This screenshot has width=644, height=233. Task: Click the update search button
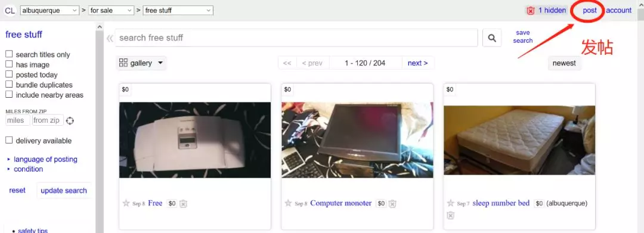[64, 190]
